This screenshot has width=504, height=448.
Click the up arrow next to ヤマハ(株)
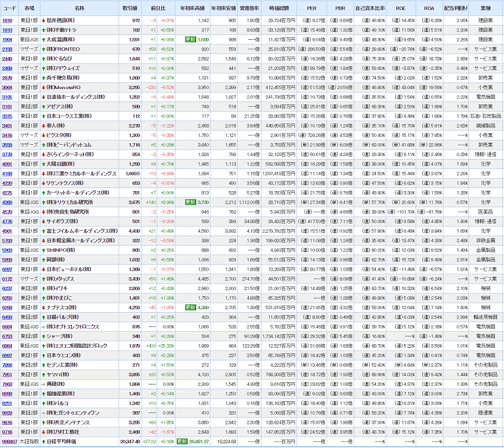tap(43, 374)
